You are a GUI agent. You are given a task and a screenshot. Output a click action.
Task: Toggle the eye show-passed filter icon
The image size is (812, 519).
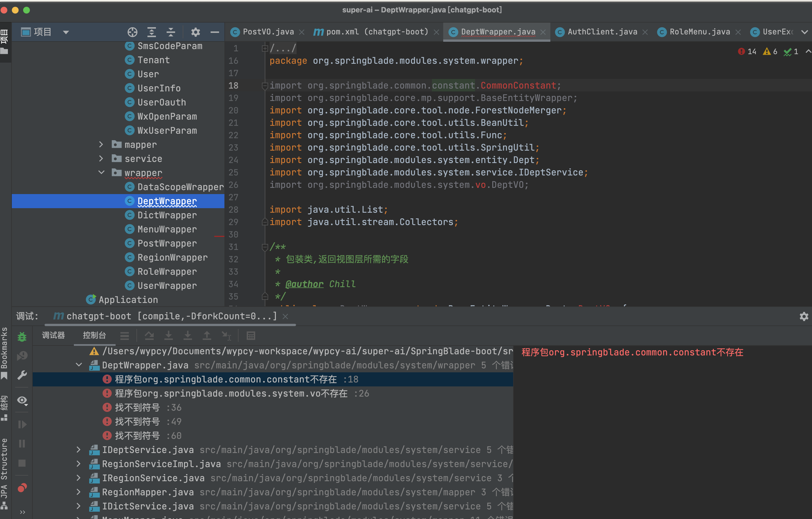(x=22, y=401)
